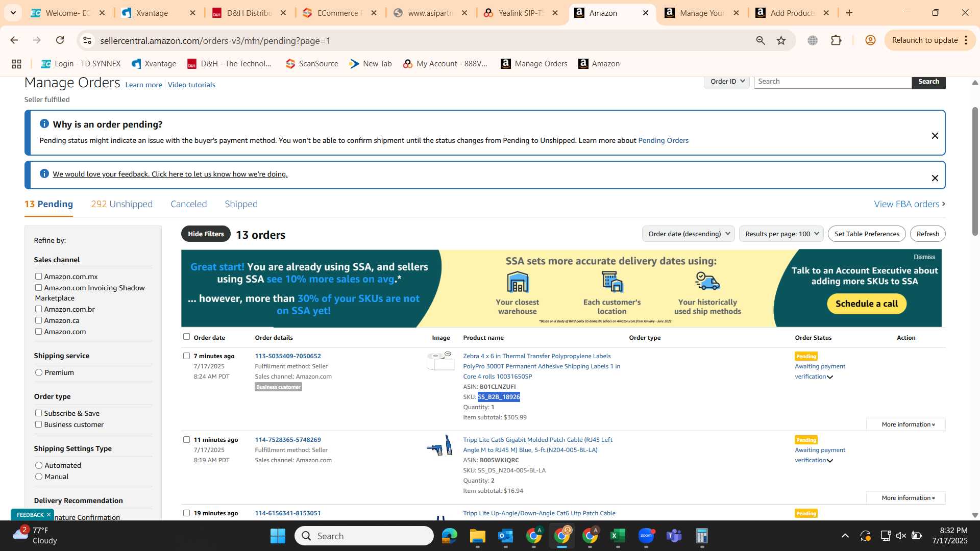The height and width of the screenshot is (551, 980).
Task: Open Excel from the taskbar
Action: coord(618,536)
